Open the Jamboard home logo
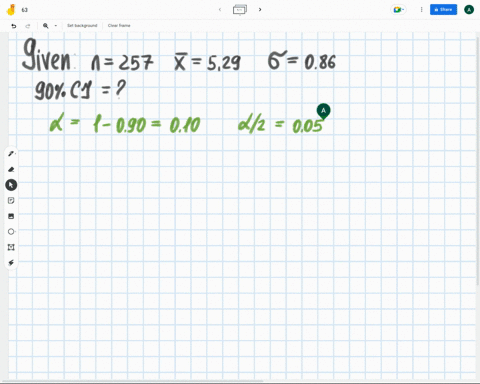 coord(11,10)
